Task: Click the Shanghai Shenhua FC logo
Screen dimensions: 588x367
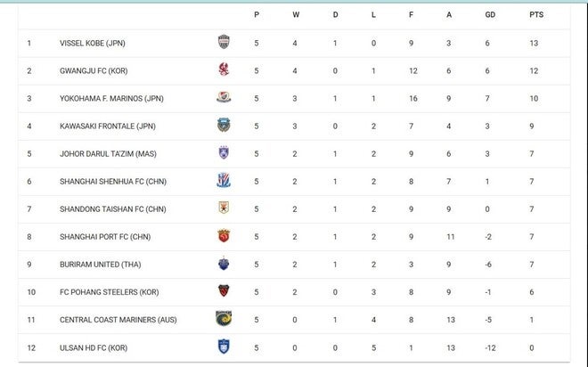Action: pos(223,181)
